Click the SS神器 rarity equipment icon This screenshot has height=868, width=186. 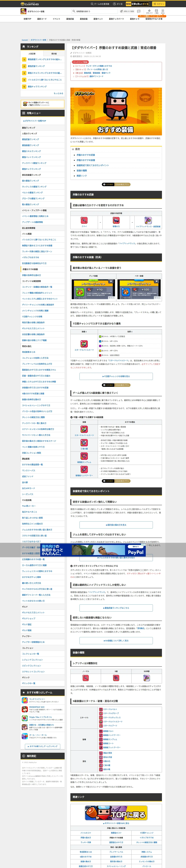point(146,678)
